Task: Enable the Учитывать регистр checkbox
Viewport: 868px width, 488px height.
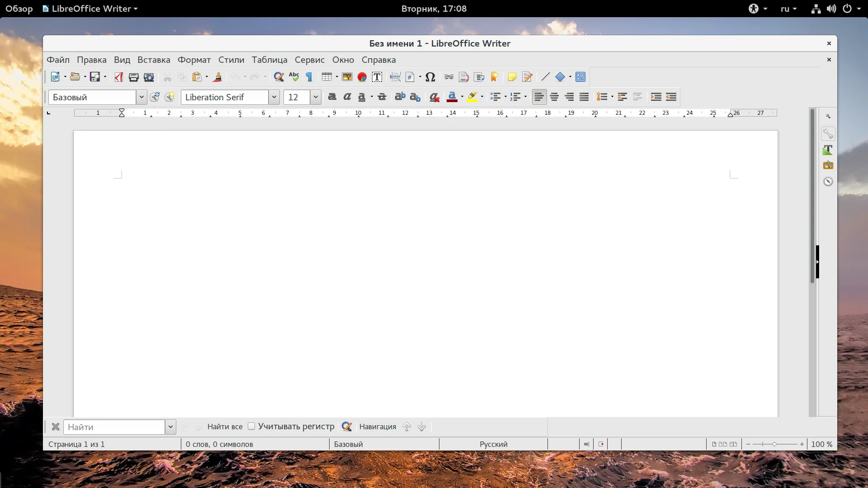Action: [x=251, y=426]
